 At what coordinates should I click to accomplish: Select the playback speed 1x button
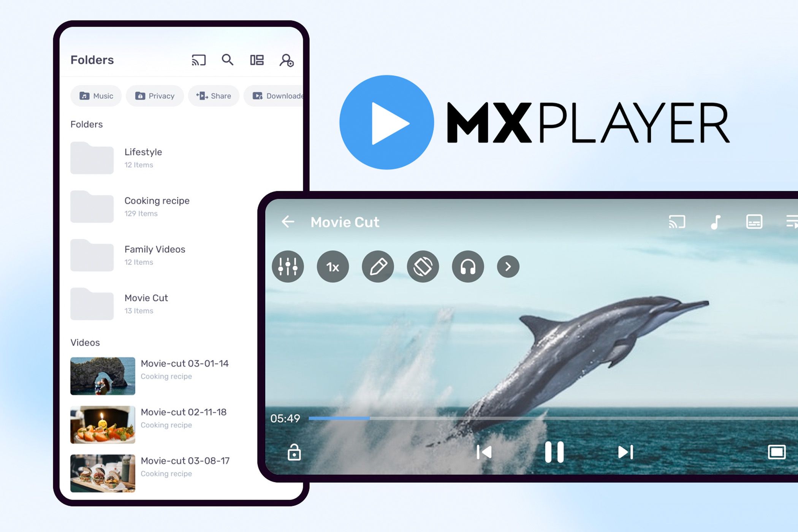coord(331,267)
